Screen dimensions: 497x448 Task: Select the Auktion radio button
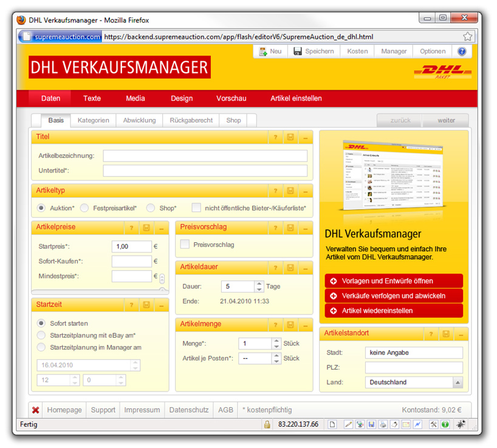[41, 208]
